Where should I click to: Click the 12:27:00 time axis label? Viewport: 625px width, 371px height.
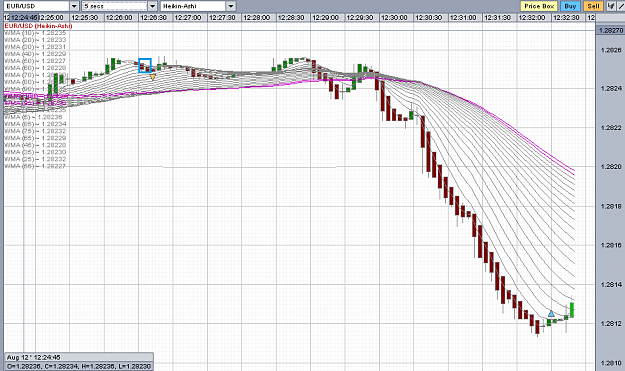pyautogui.click(x=188, y=18)
